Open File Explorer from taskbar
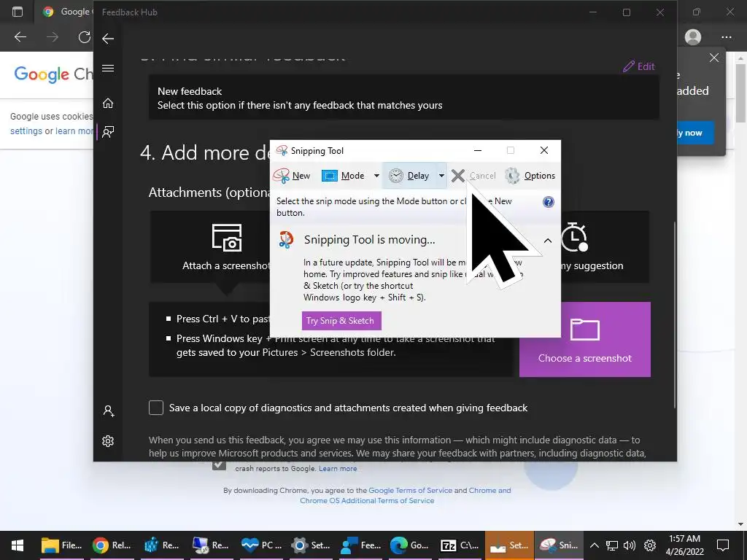The height and width of the screenshot is (560, 747). coord(61,545)
